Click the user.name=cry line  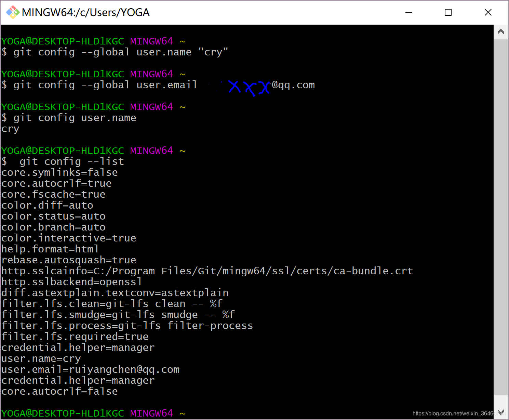(x=41, y=359)
